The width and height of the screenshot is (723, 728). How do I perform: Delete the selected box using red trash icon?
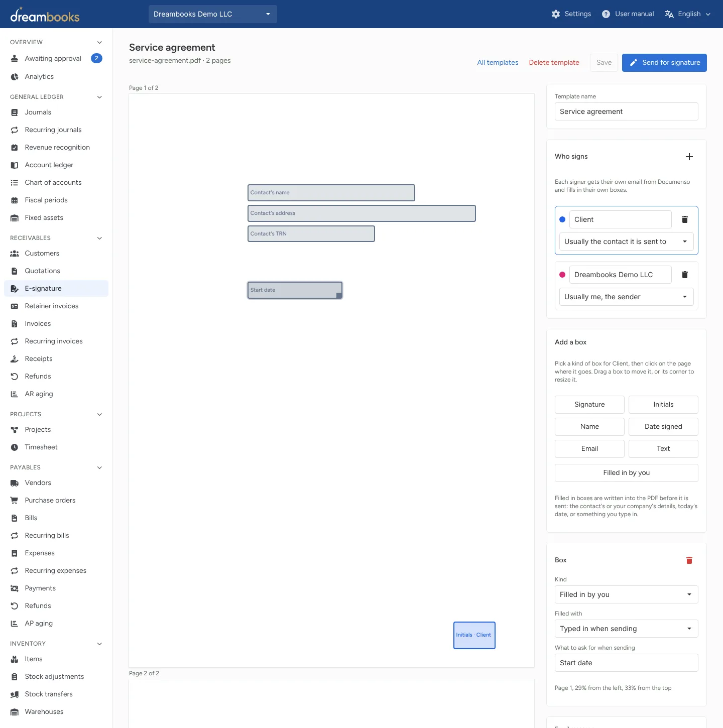pos(689,560)
